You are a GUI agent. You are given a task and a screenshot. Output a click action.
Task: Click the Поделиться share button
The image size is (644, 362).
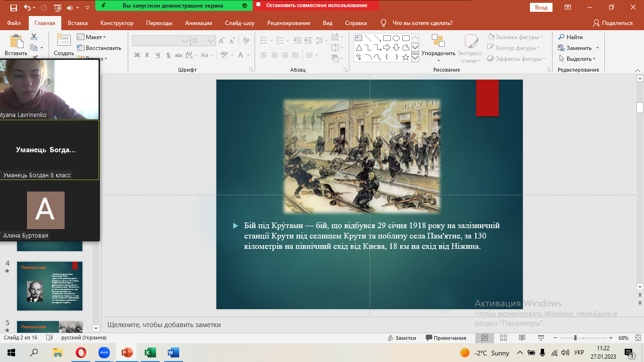[x=612, y=23]
